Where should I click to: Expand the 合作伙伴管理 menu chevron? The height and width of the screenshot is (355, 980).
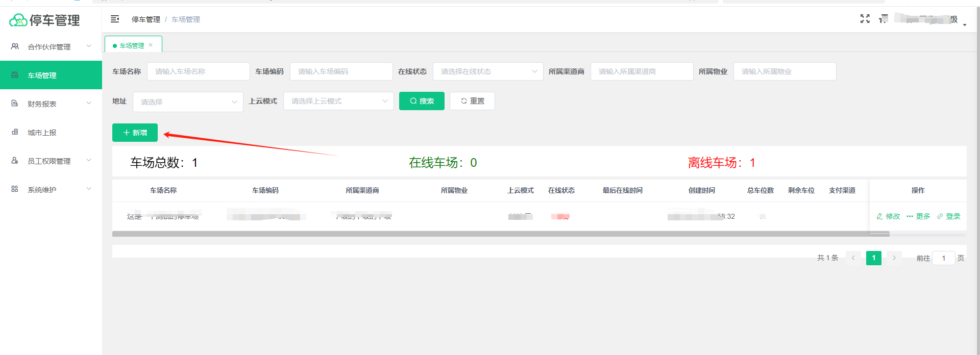89,46
